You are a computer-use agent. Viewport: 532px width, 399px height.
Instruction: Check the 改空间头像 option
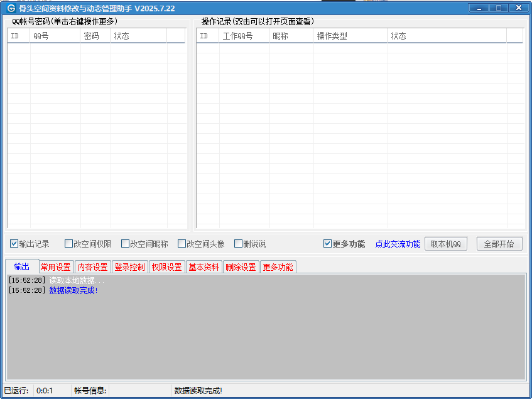[x=182, y=244]
